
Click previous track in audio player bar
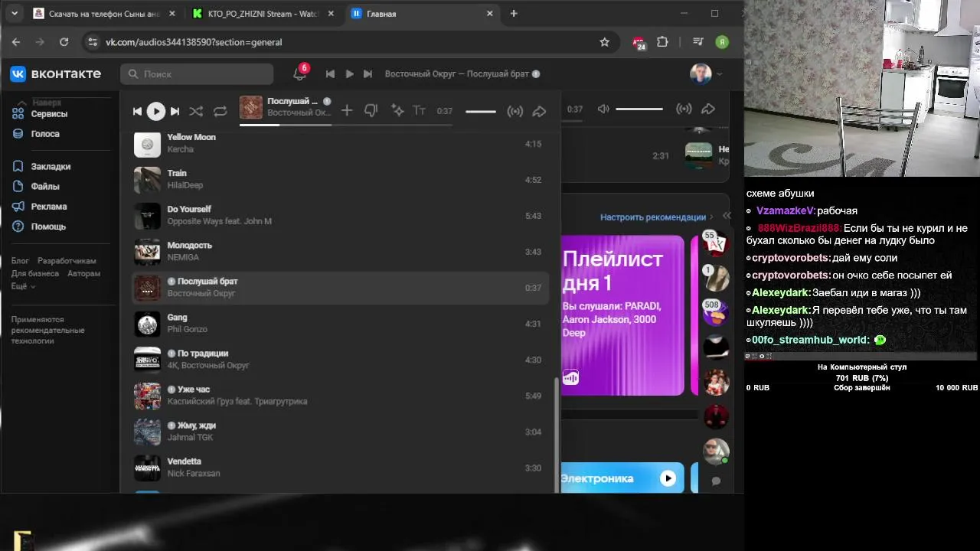(x=137, y=112)
